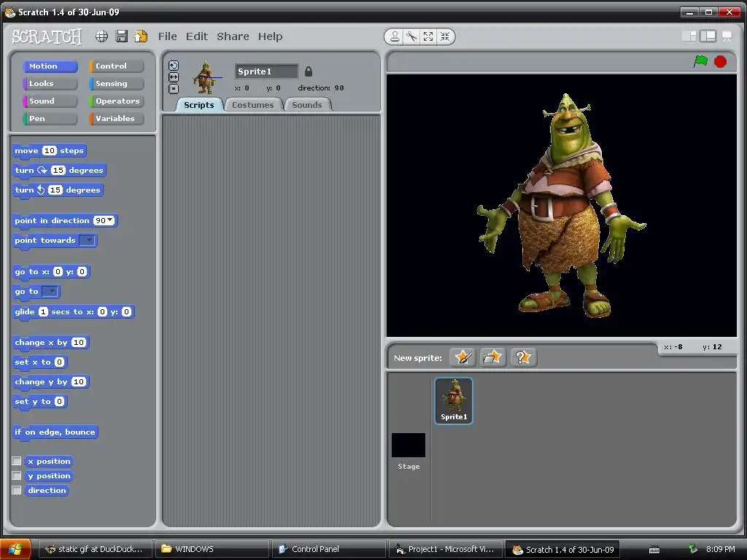Select the delete scissors tool
The image size is (747, 560).
pyautogui.click(x=411, y=36)
